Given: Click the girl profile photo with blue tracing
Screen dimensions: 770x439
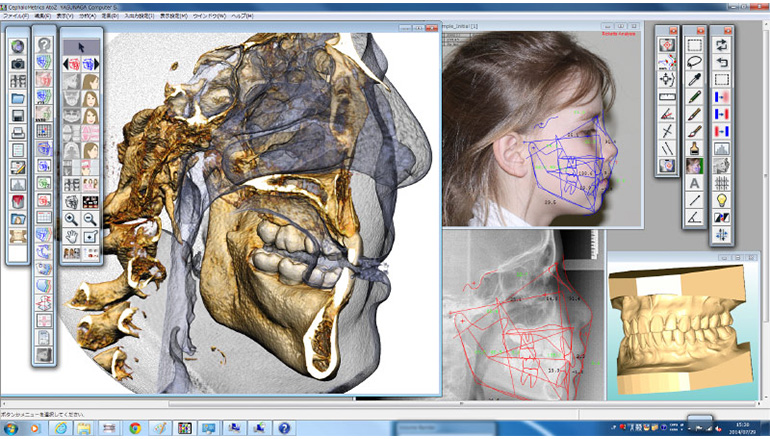Looking at the screenshot, I should click(542, 129).
